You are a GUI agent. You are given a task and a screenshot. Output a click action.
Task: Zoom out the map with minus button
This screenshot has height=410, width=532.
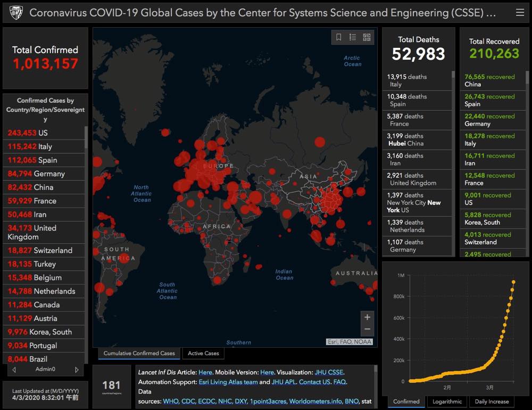click(367, 329)
